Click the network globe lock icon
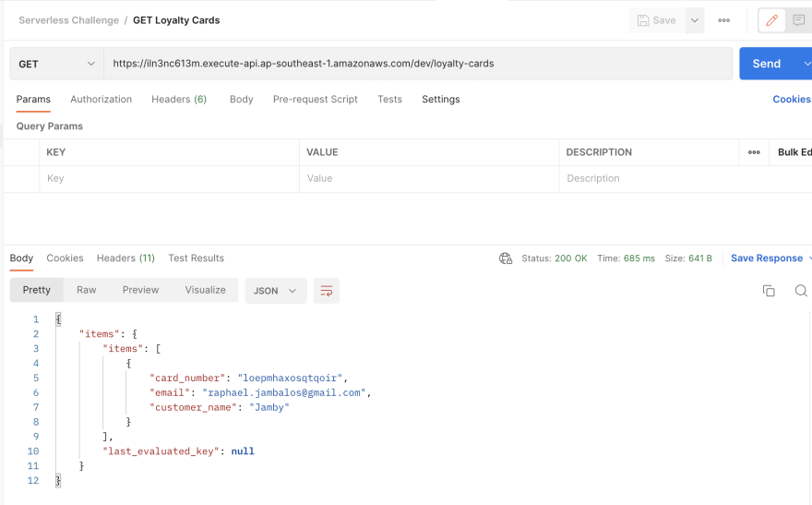812x505 pixels. [x=506, y=258]
